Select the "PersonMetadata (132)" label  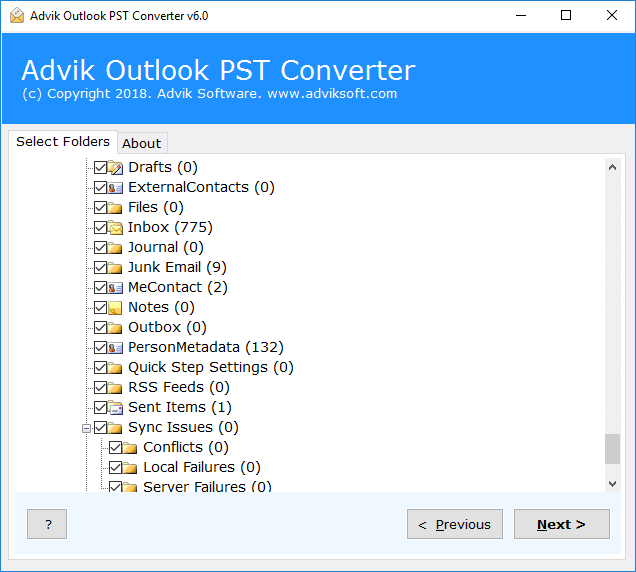[x=206, y=348]
